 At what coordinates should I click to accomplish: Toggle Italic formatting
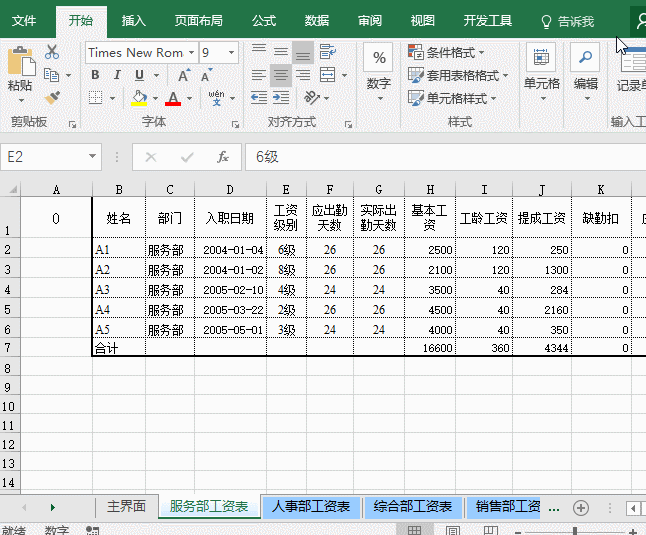click(x=118, y=76)
